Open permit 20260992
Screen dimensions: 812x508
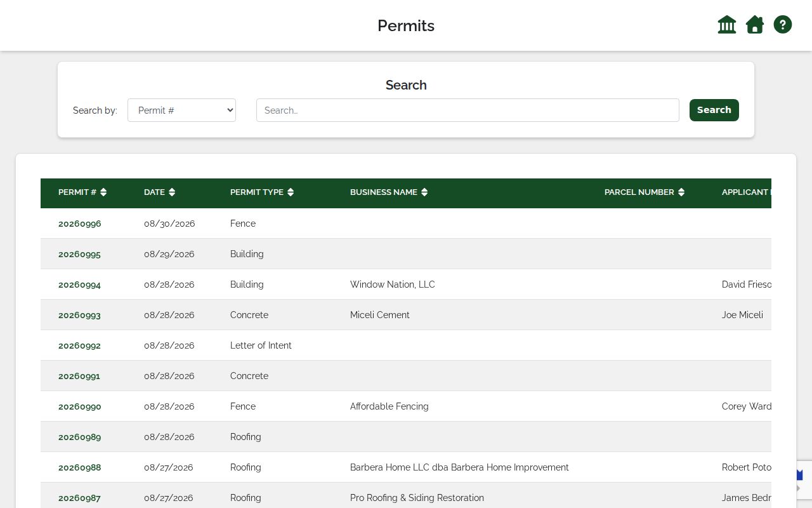[x=80, y=345]
